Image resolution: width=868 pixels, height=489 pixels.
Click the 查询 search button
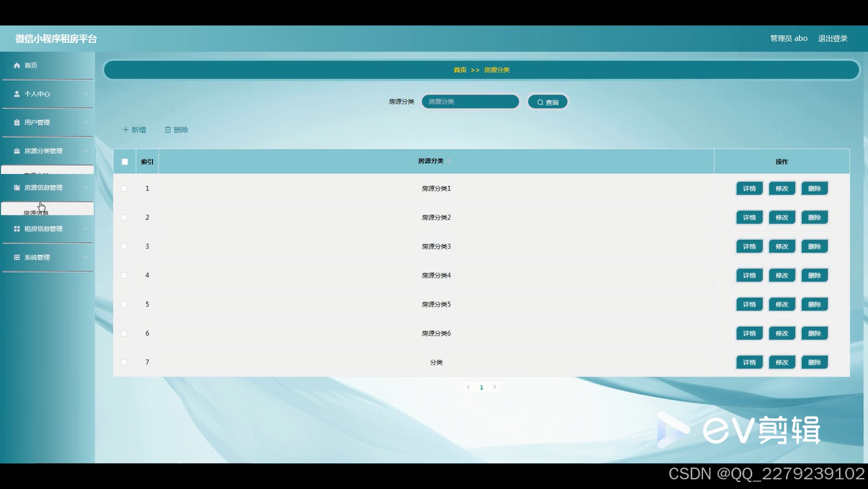548,102
